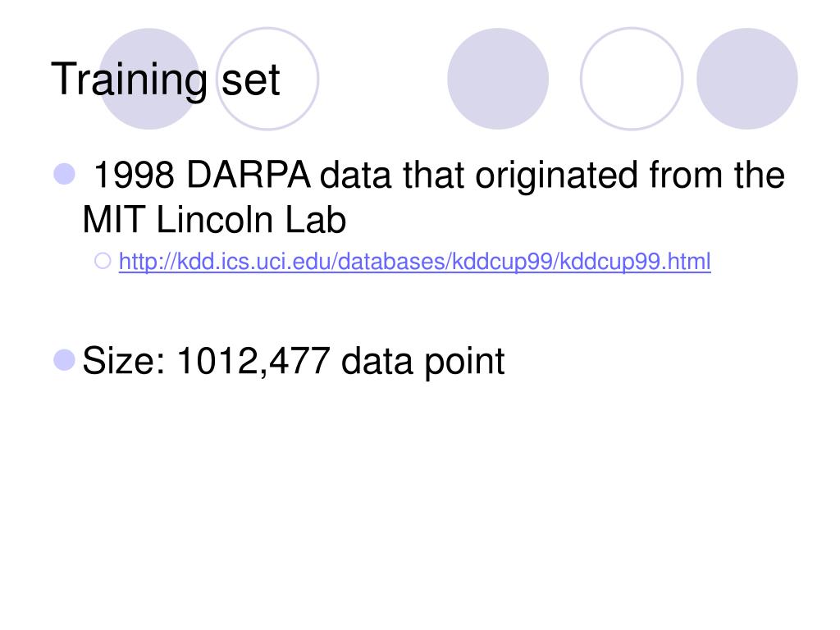Image resolution: width=840 pixels, height=630 pixels.
Task: Click the word 'Lincoln'
Action: tap(215, 220)
